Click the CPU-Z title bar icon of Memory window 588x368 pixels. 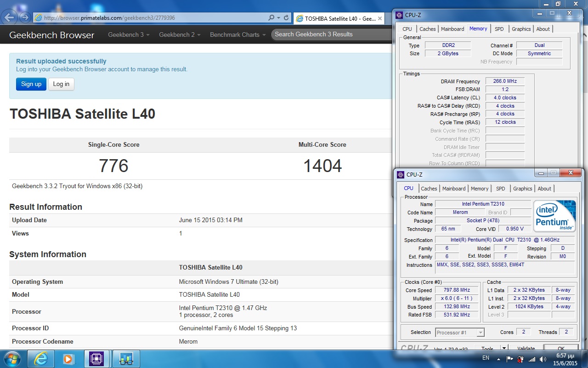point(399,15)
